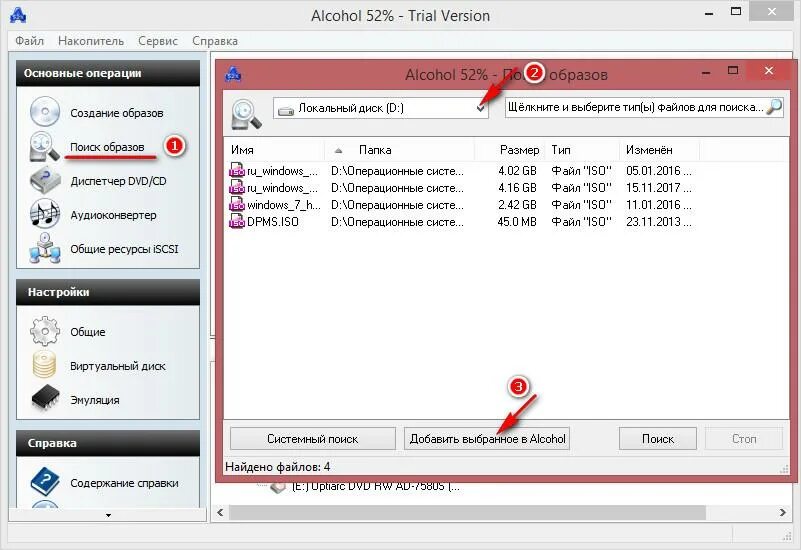The image size is (801, 550).
Task: Click the ISO icon of DPMS.ISO
Action: tap(237, 222)
